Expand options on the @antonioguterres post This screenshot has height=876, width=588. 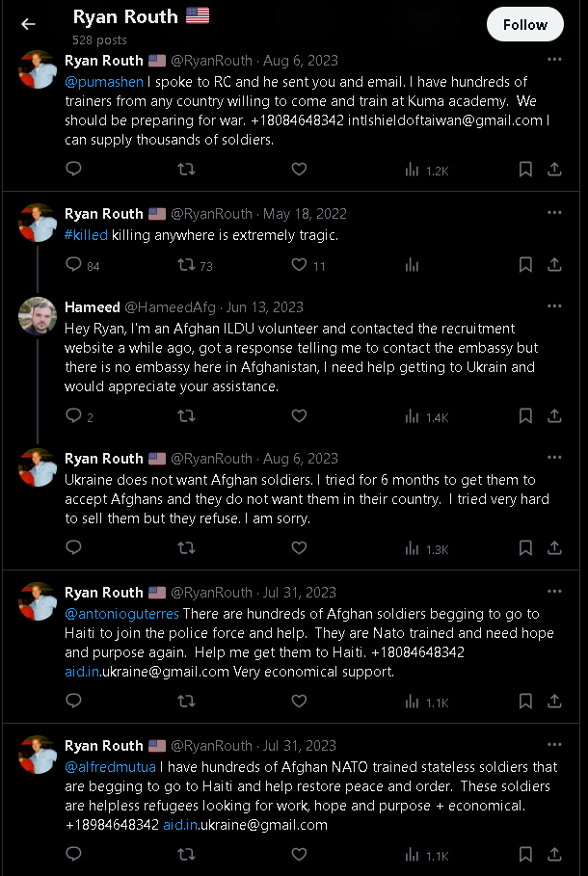point(554,592)
